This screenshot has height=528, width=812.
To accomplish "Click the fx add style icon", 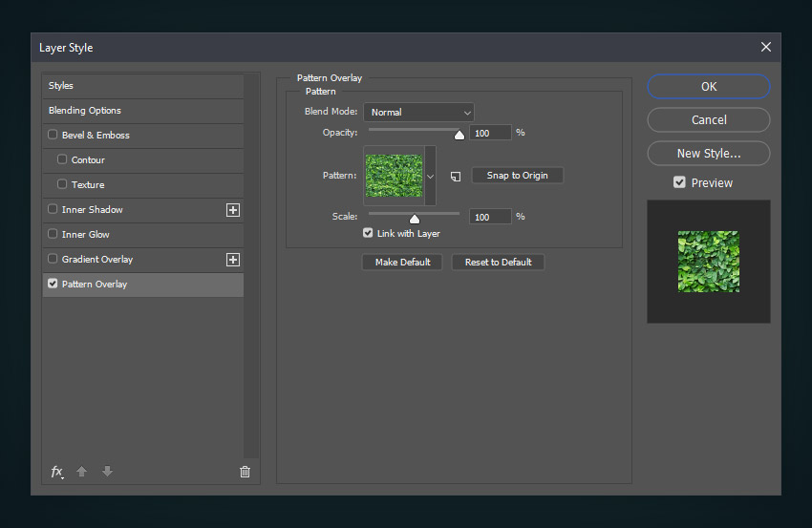I will coord(56,472).
